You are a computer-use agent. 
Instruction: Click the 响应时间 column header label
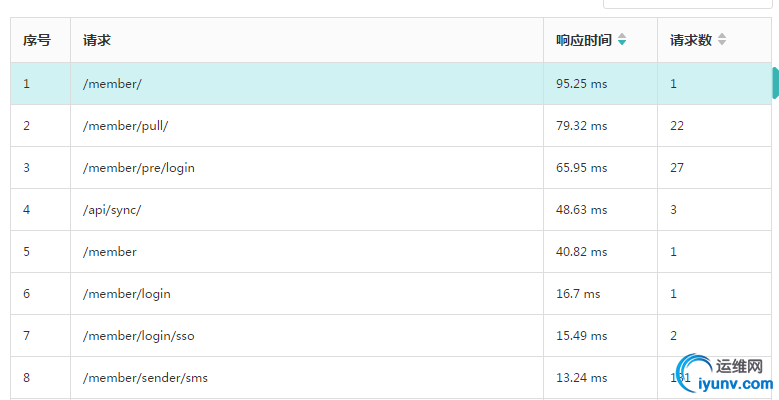(584, 40)
